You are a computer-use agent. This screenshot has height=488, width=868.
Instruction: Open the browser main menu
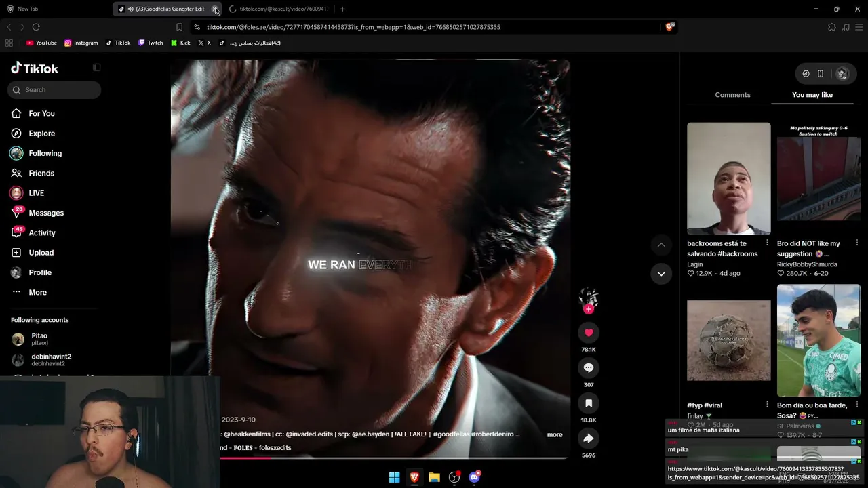(x=859, y=27)
